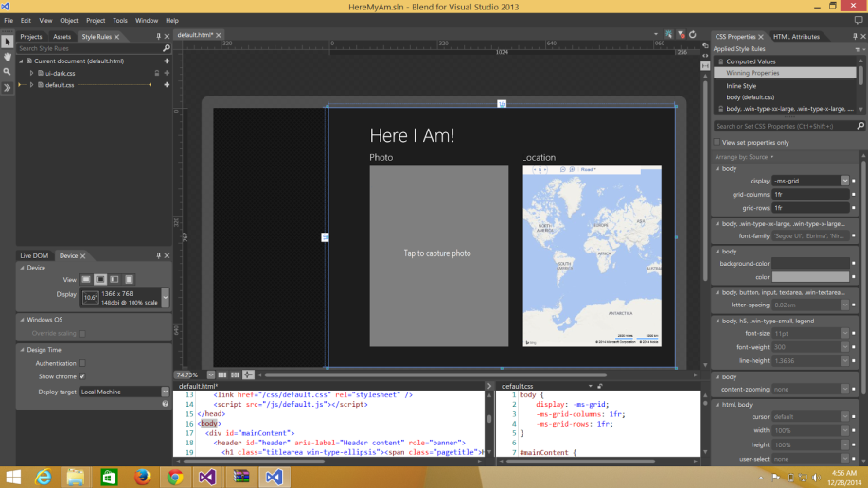
Task: Select the Selection arrow tool
Action: pos(7,42)
